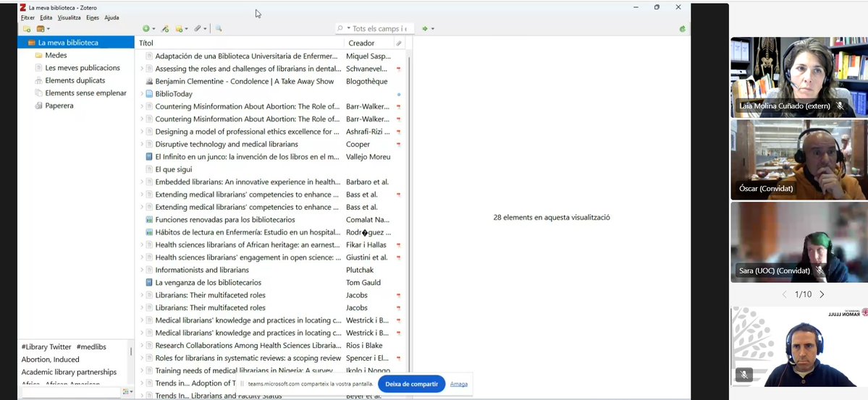Click 'Funciones renovadas para los bibliotecarios' item icon
Viewport: 868px width, 400px height.
click(x=149, y=220)
